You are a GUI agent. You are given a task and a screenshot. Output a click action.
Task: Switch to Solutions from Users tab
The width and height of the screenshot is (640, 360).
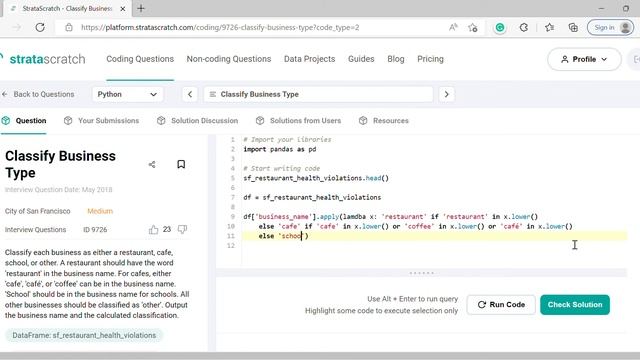click(x=298, y=121)
